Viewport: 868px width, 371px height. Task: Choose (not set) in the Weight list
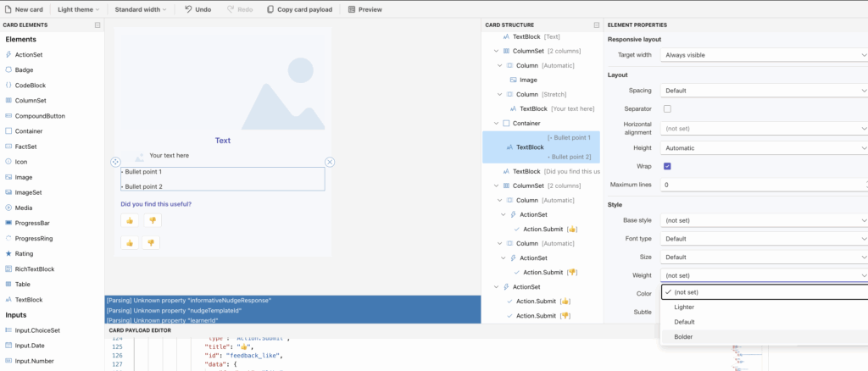point(765,292)
